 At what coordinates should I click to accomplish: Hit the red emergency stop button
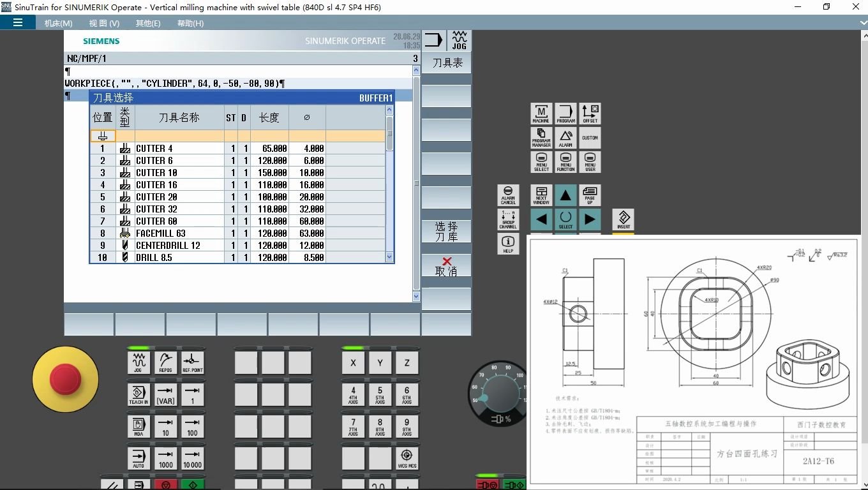point(65,379)
